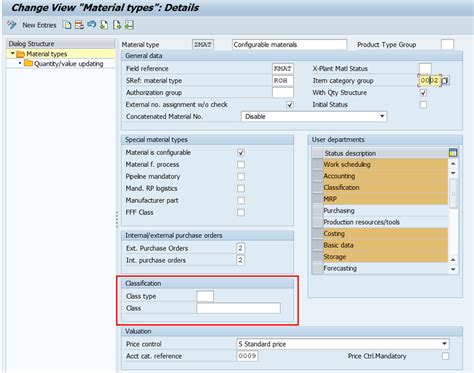This screenshot has height=373, width=474.
Task: Toggle FFF Class checkbox
Action: 241,213
